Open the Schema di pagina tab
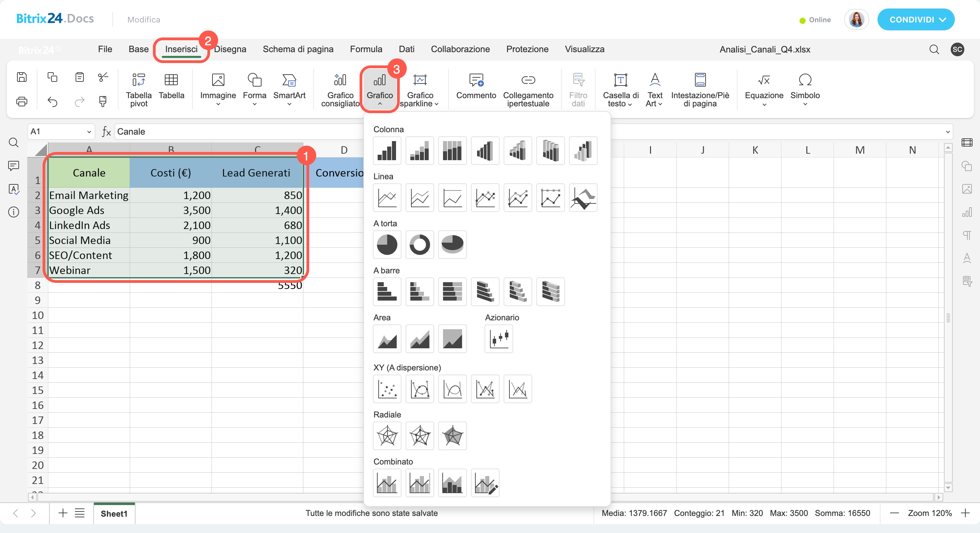Screen dimensions: 980x533 point(298,49)
